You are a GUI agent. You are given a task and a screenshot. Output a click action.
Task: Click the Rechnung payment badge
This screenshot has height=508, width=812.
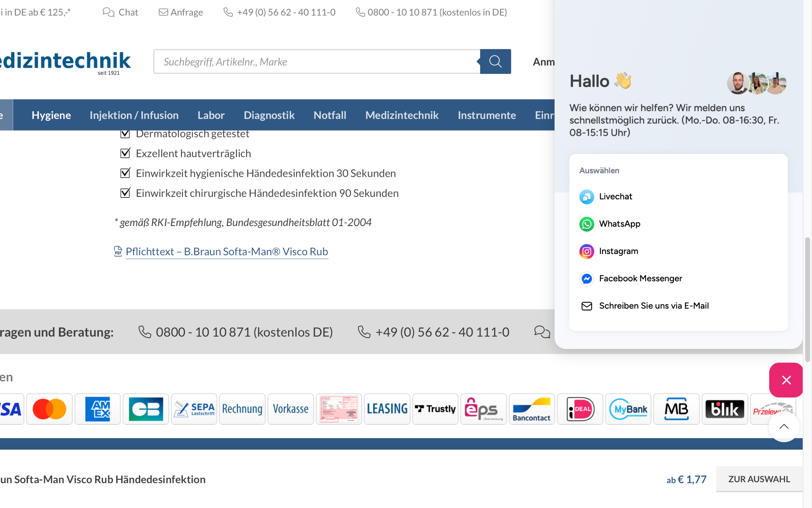coord(242,409)
